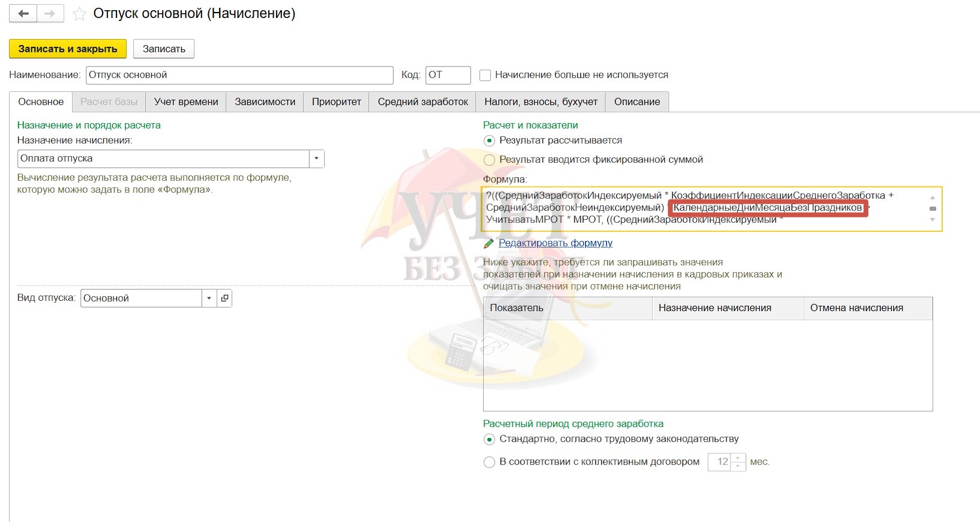The width and height of the screenshot is (980, 522).
Task: Tick Начисление больше не используется checkbox
Action: [x=485, y=76]
